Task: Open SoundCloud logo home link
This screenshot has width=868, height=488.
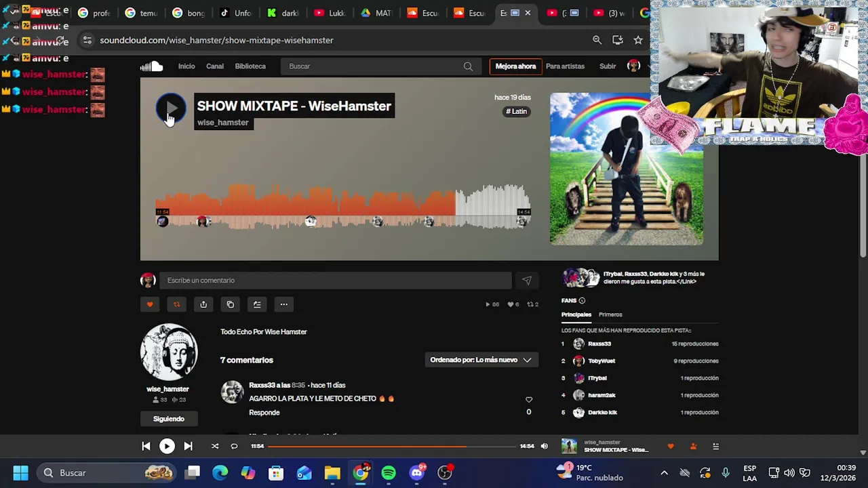Action: coord(151,66)
